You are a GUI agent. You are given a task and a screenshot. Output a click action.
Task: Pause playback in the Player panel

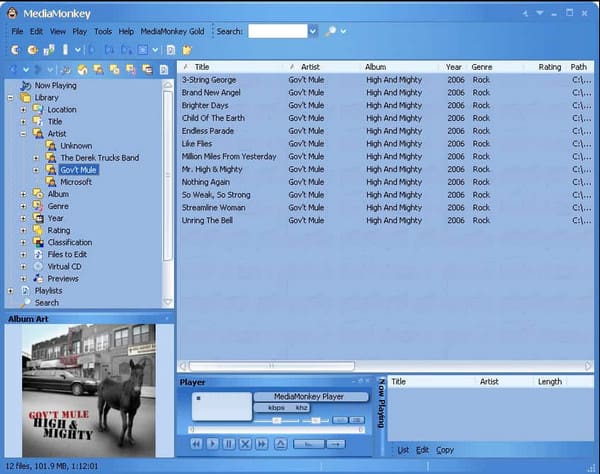point(229,444)
